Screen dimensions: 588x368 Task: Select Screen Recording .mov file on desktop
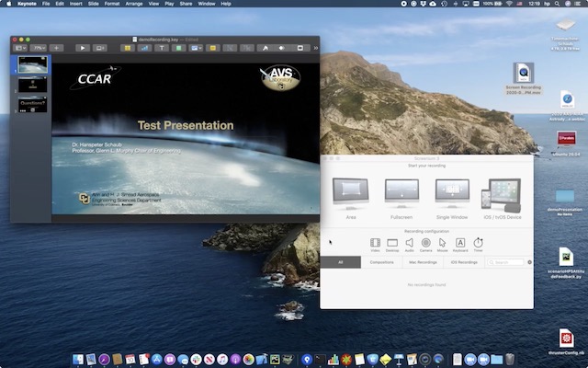[524, 79]
